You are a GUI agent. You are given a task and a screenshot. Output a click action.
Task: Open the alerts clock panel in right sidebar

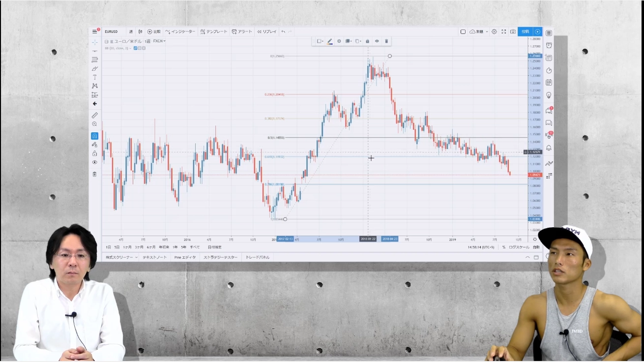(549, 45)
